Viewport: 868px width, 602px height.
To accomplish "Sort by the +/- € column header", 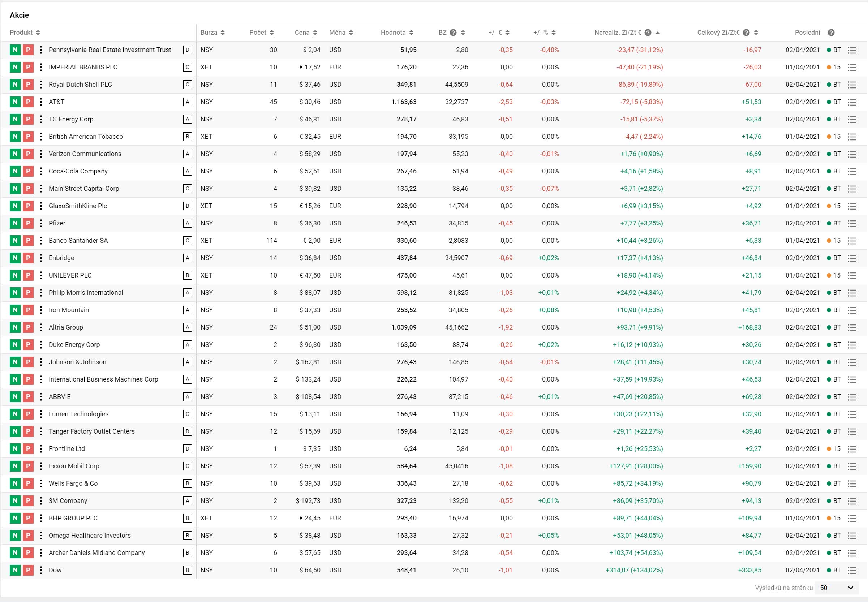I will click(x=499, y=33).
